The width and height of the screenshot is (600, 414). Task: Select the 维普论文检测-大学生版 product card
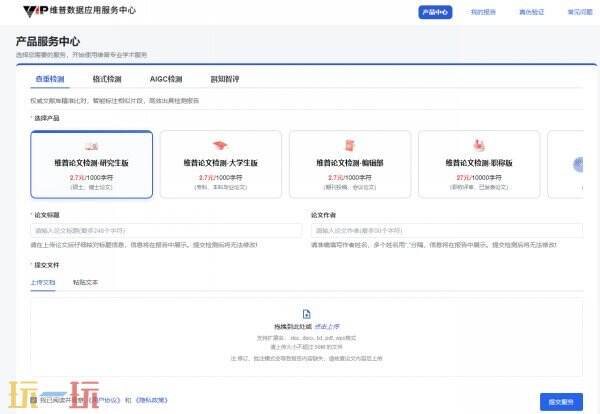coord(220,165)
